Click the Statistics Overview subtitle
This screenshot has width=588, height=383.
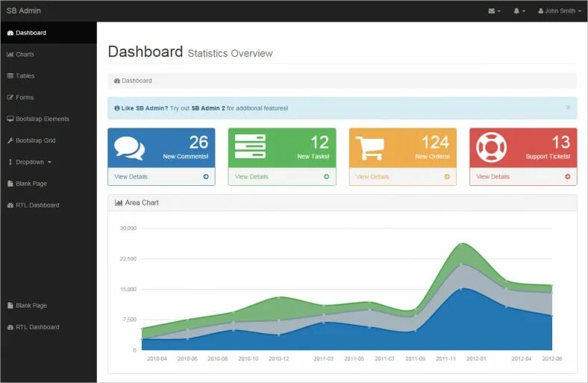230,53
